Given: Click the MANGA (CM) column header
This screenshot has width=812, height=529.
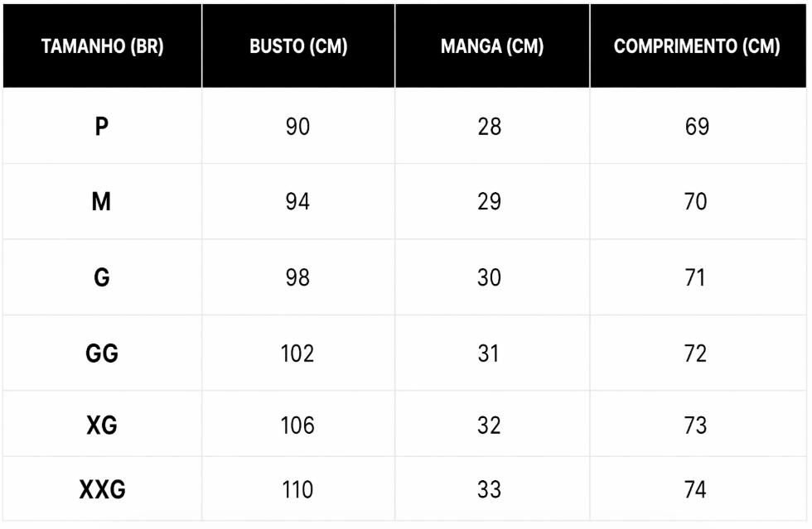Looking at the screenshot, I should click(x=491, y=47).
